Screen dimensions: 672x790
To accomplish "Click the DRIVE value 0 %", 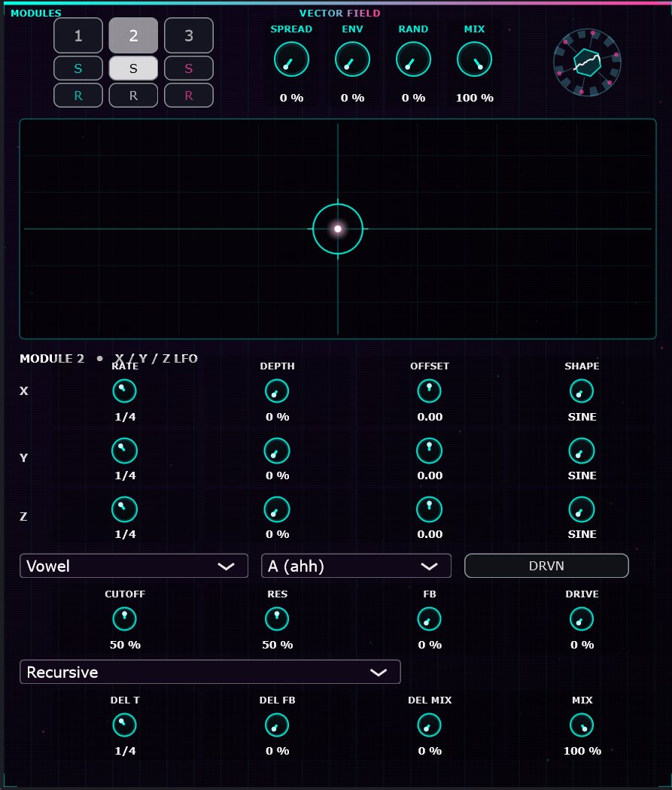I will click(x=582, y=644).
